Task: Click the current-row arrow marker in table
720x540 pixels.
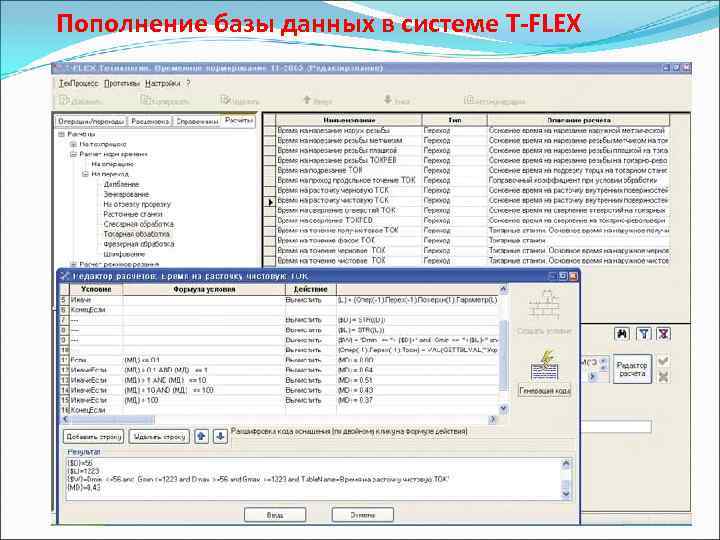Action: (x=270, y=202)
